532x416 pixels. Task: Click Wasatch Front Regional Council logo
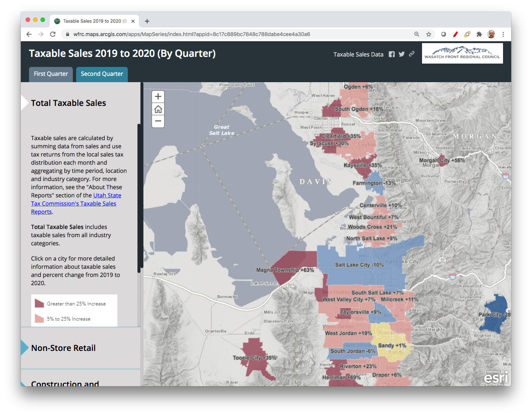[462, 53]
